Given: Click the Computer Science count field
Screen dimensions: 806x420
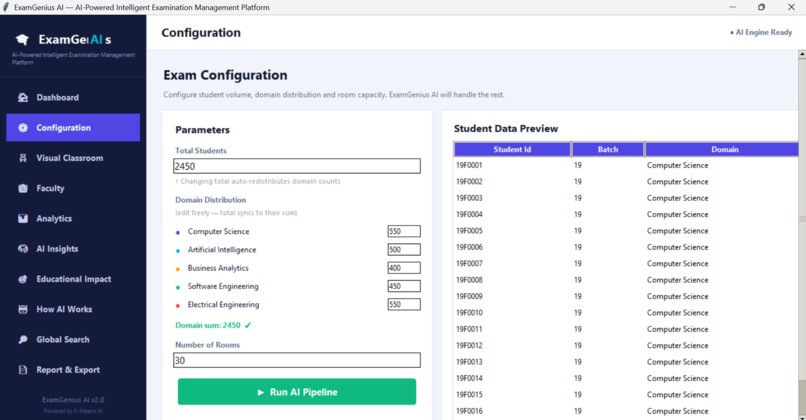Looking at the screenshot, I should (x=404, y=231).
